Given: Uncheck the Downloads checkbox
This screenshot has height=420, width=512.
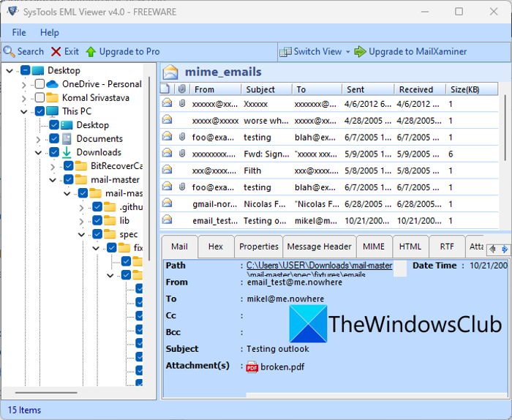Looking at the screenshot, I should (x=54, y=152).
